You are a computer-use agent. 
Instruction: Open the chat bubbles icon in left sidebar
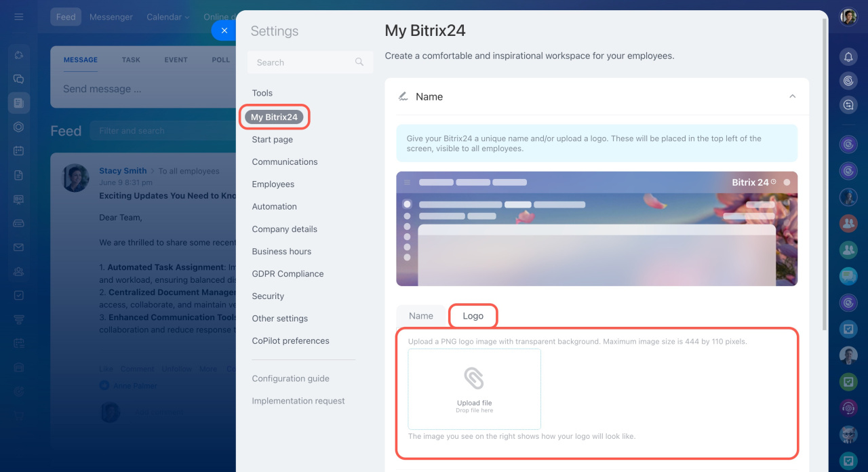click(x=19, y=79)
